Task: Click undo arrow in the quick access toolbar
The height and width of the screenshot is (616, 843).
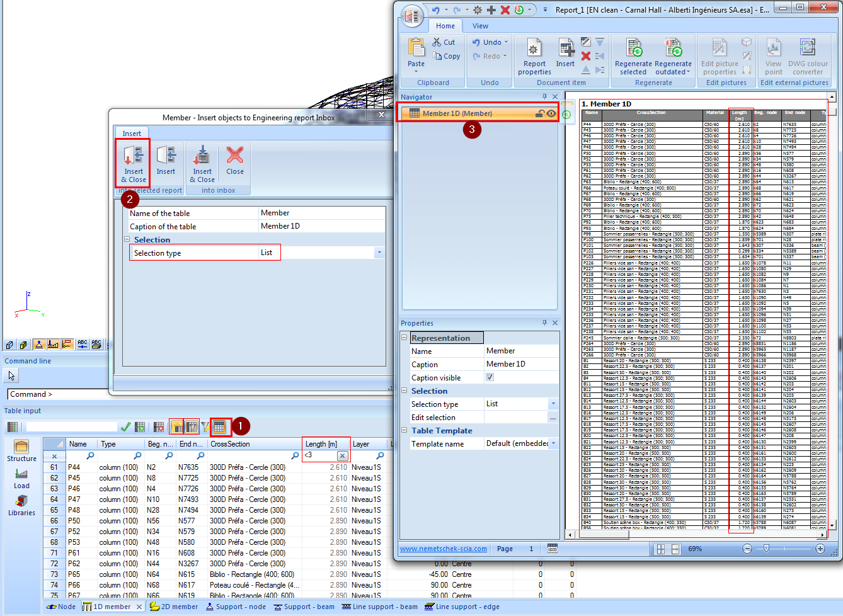Action: click(435, 10)
